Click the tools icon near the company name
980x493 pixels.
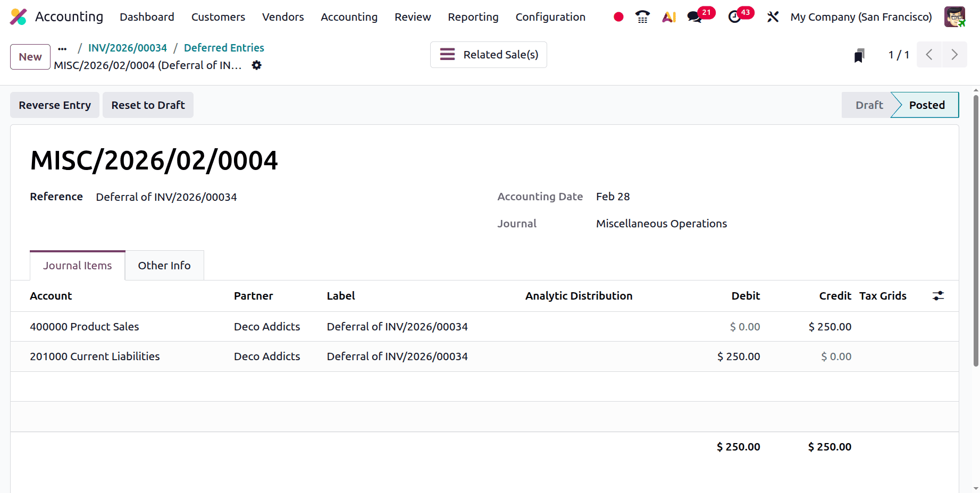coord(773,16)
